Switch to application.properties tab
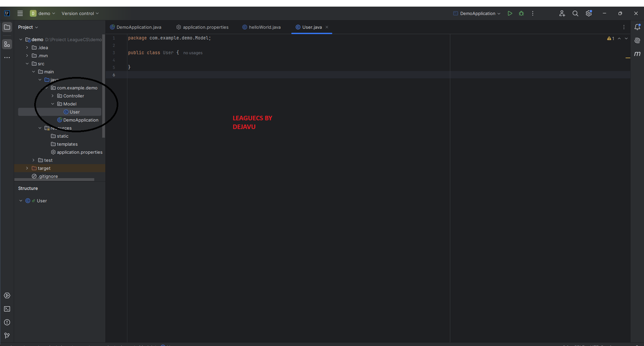 pyautogui.click(x=202, y=27)
